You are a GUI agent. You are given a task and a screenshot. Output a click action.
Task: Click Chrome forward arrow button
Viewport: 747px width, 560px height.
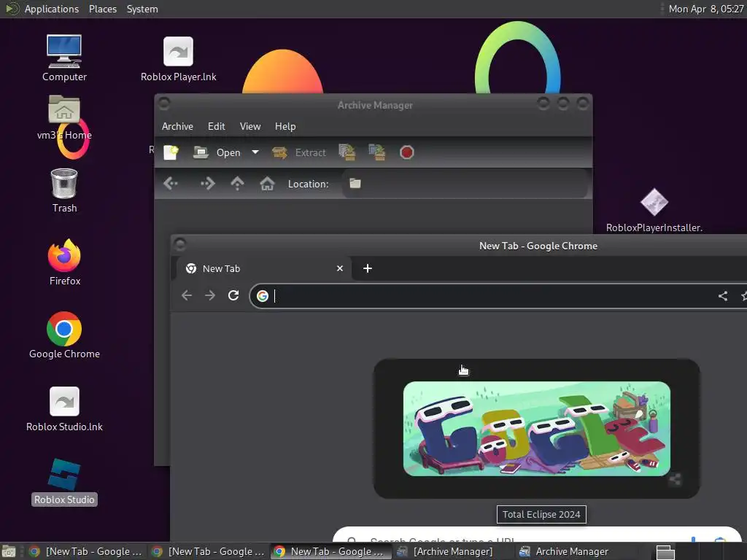[x=209, y=296]
